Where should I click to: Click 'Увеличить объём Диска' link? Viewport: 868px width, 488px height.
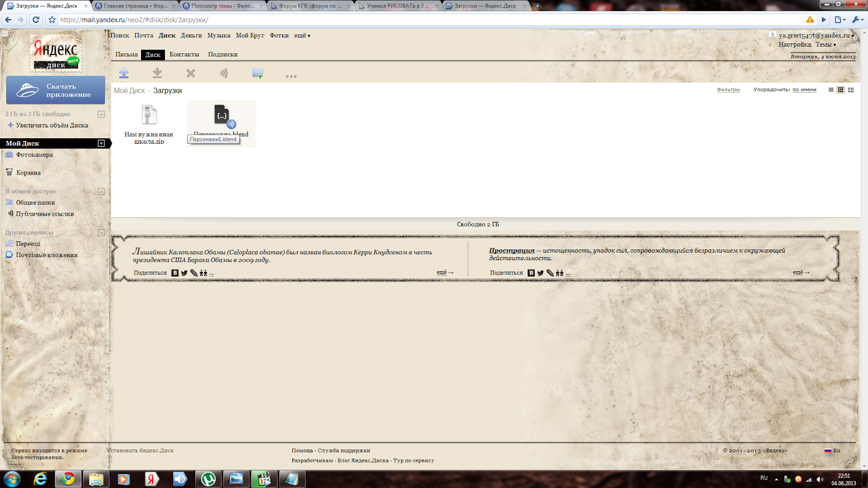52,125
